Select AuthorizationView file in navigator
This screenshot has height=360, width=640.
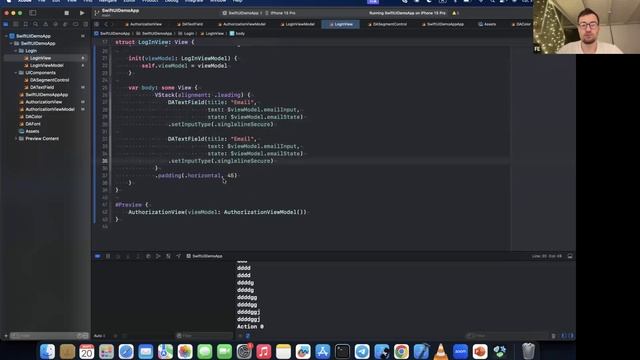45,102
